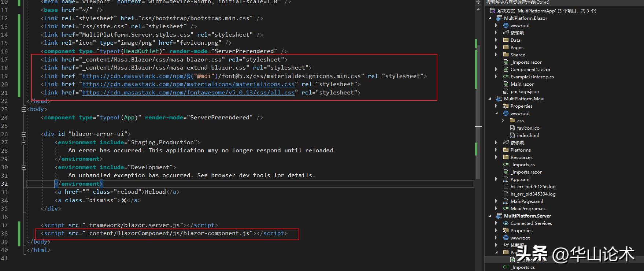Select 依赖项 under MultiPlatform.Maui
The width and height of the screenshot is (644, 271).
pos(517,142)
